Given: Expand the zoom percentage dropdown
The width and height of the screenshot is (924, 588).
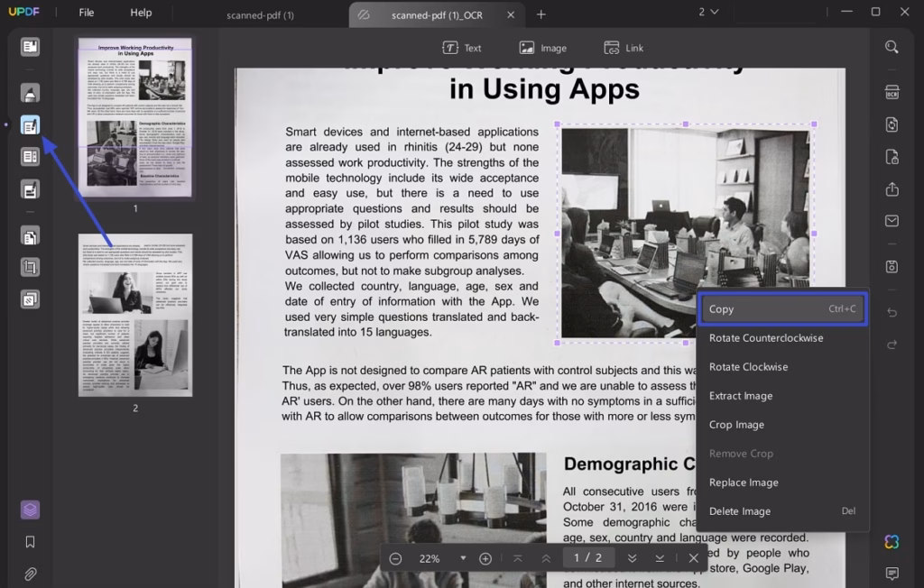Looking at the screenshot, I should (x=463, y=558).
